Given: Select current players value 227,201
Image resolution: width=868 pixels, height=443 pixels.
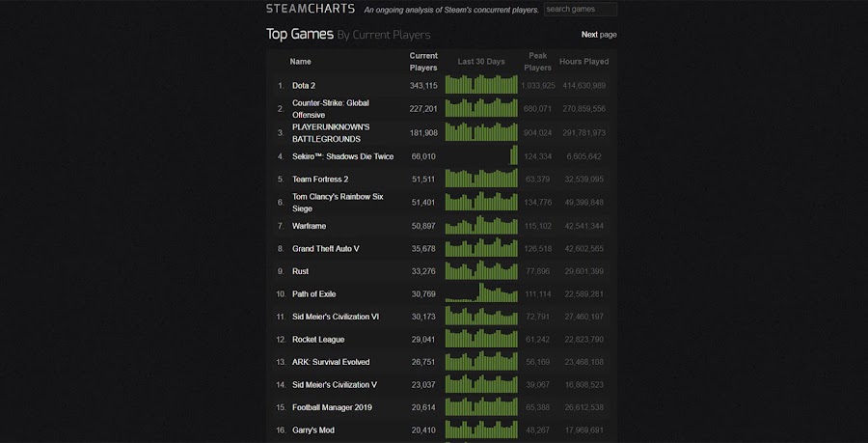Looking at the screenshot, I should pos(423,109).
